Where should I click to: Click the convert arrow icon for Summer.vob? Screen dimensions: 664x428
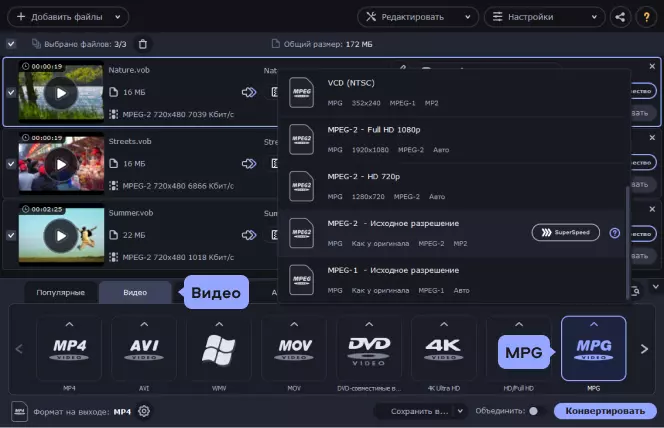tap(249, 235)
